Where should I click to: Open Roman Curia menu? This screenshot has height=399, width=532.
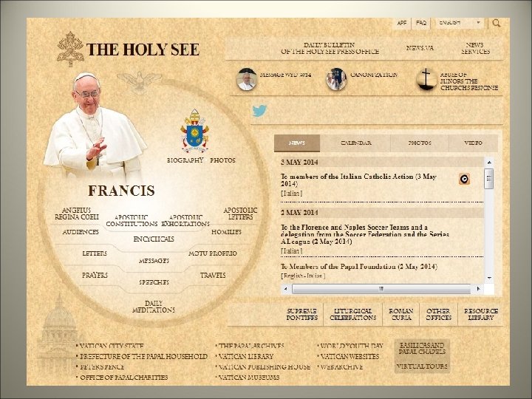(x=400, y=315)
